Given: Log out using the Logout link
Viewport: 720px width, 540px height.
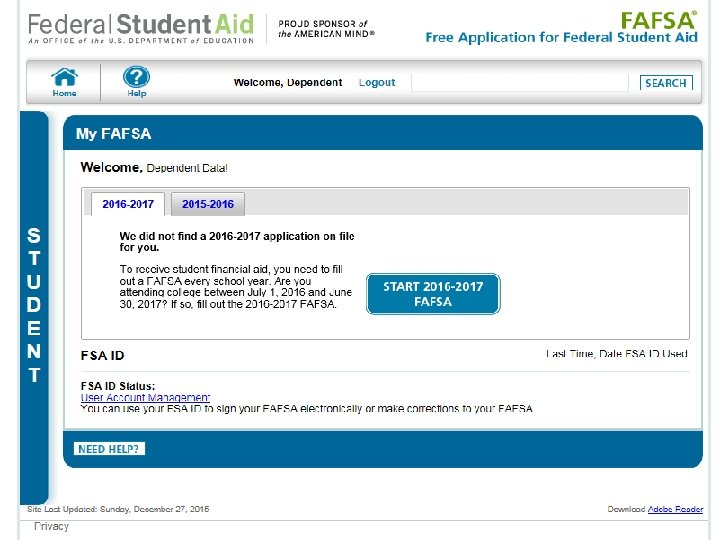Looking at the screenshot, I should [377, 83].
